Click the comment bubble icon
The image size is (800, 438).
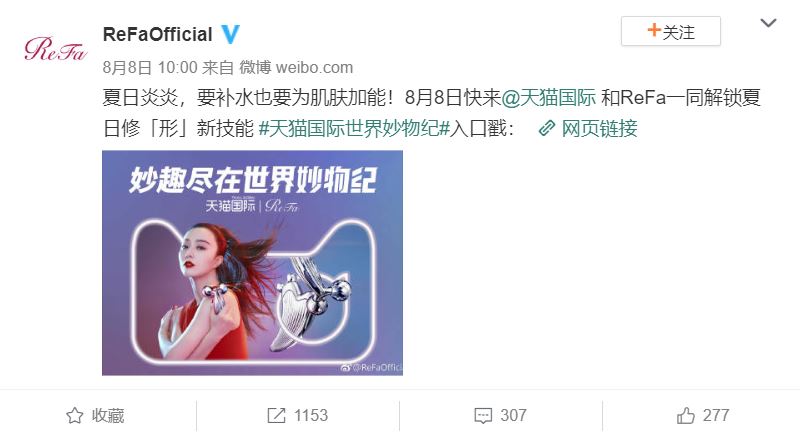[483, 416]
